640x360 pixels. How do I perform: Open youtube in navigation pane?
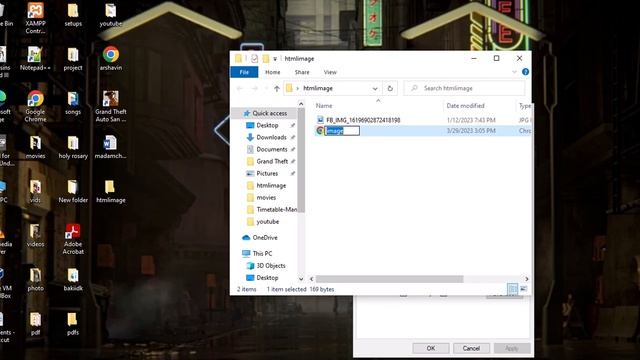[268, 222]
